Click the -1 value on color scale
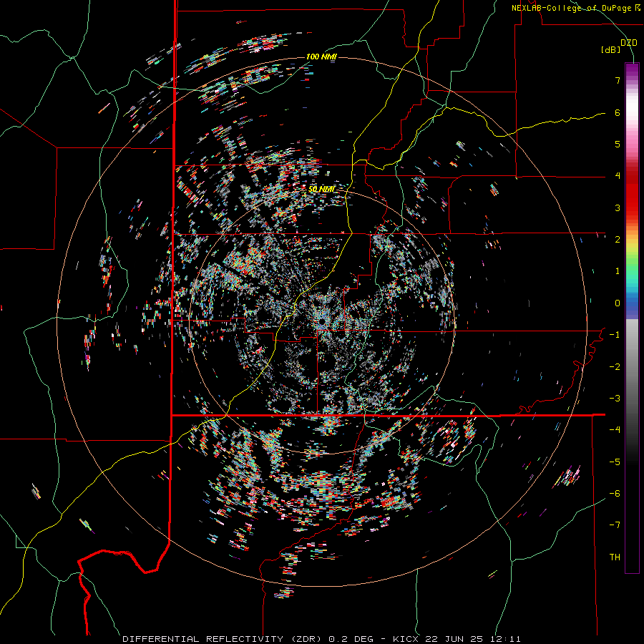 pos(615,335)
